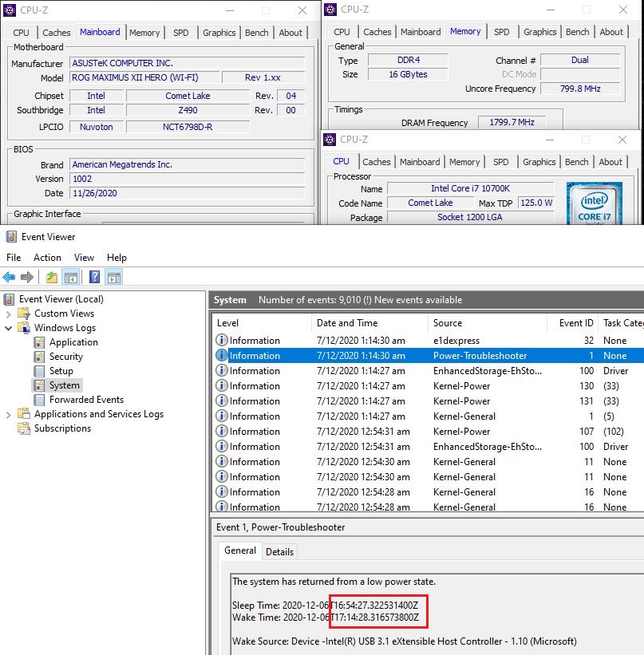Open Mainboard tab in CPU-Z CPU window

(420, 162)
